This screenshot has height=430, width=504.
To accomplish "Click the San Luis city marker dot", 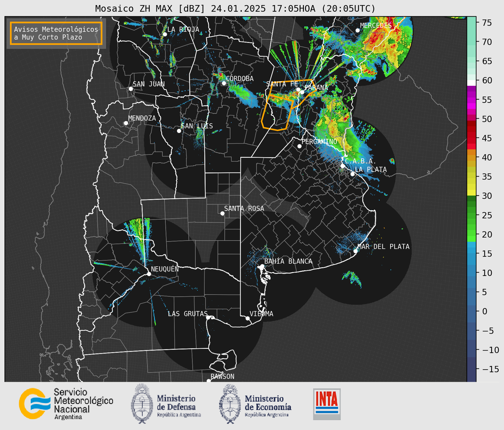I will coord(179,131).
